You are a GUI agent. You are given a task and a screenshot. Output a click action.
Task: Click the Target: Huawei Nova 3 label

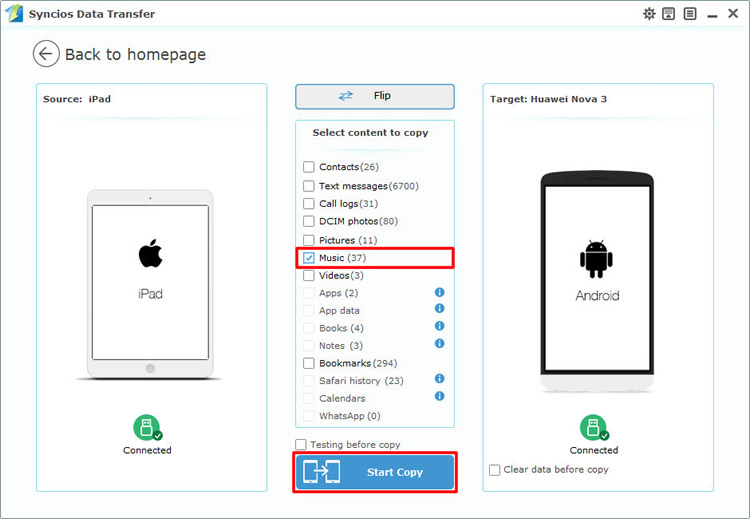[x=548, y=99]
